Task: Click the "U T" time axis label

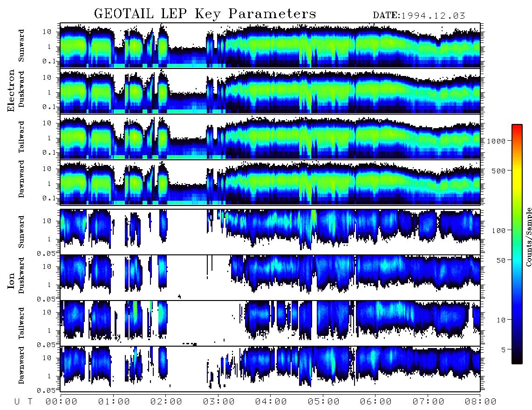Action: 23,402
